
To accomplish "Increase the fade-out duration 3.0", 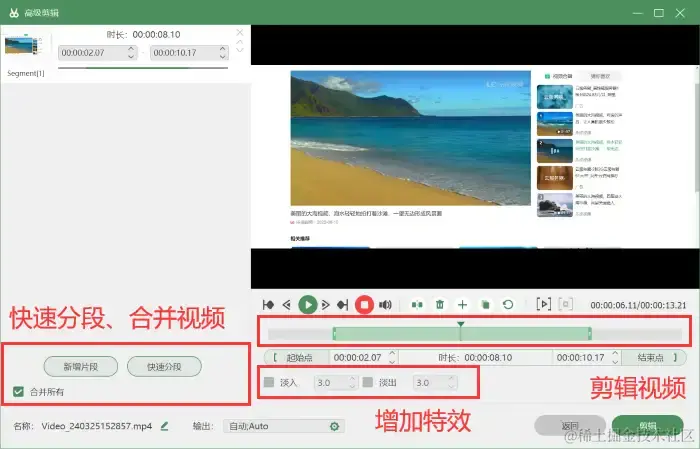I will tap(451, 378).
